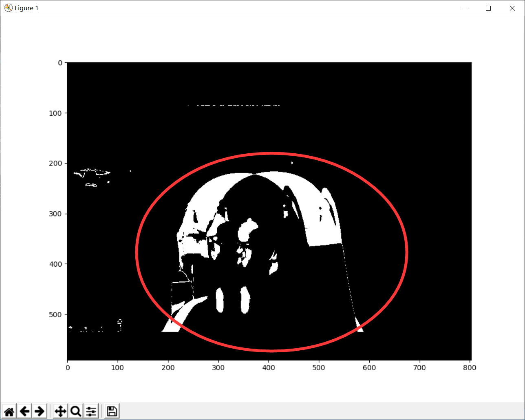Click the Figure 1 window title text
Viewport: 525px width, 420px height.
(27, 8)
